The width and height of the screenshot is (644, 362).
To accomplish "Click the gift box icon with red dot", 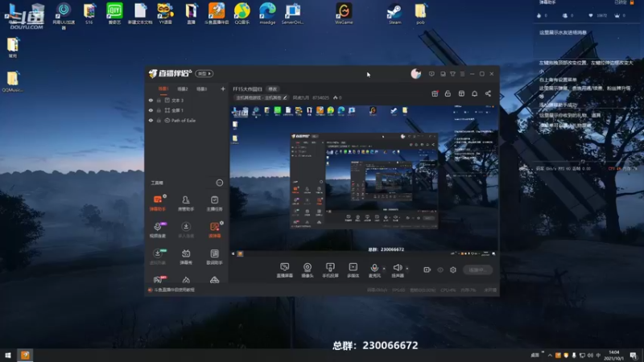I will coord(435,93).
